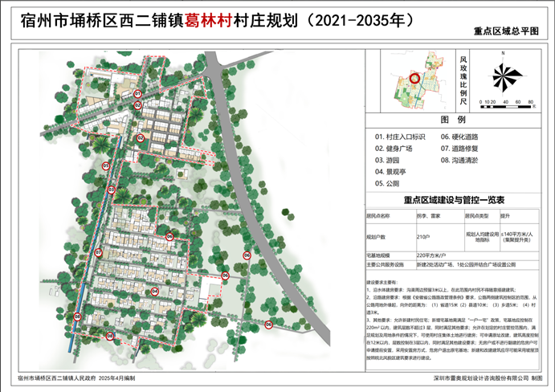The height and width of the screenshot is (392, 555).
Task: Click the black-and-white scale bar
Action: 506,101
